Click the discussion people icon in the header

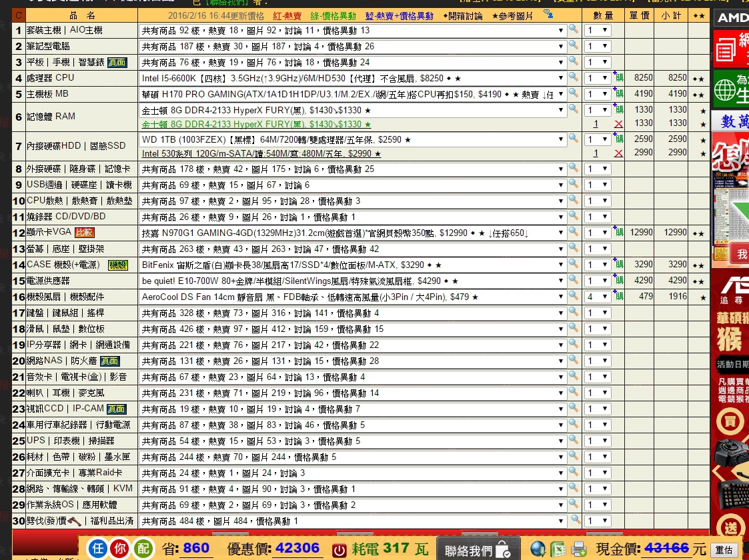pos(548,14)
